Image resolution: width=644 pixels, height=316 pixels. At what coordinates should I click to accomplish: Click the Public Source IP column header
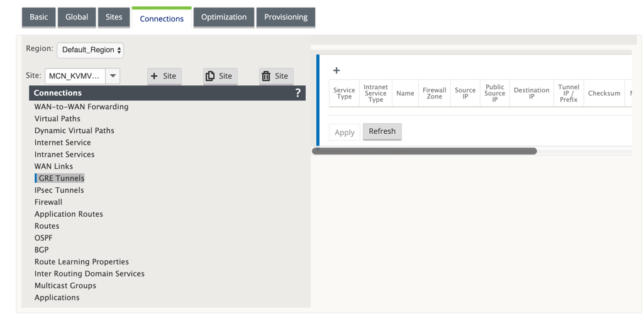tap(495, 93)
